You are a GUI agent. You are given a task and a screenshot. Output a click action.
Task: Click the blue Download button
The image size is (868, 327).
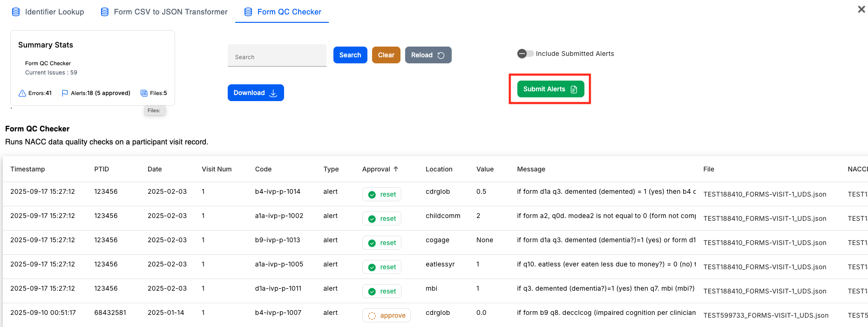tap(255, 93)
